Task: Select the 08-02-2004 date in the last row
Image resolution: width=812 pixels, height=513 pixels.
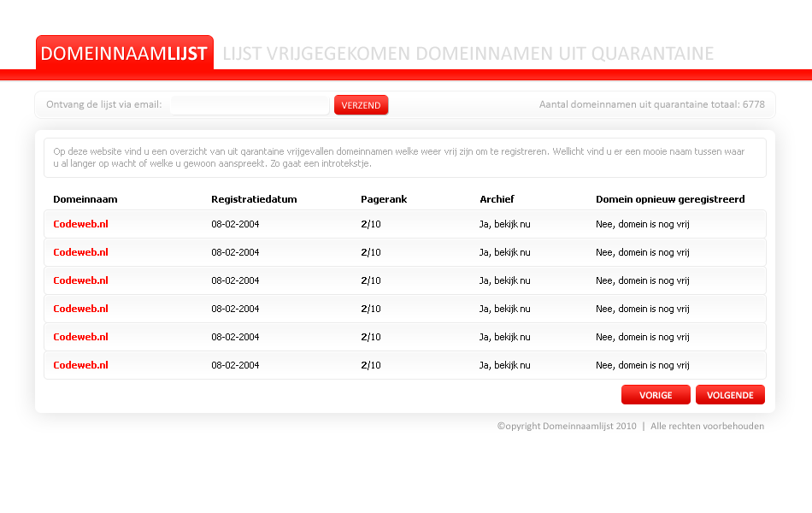Action: click(x=235, y=365)
